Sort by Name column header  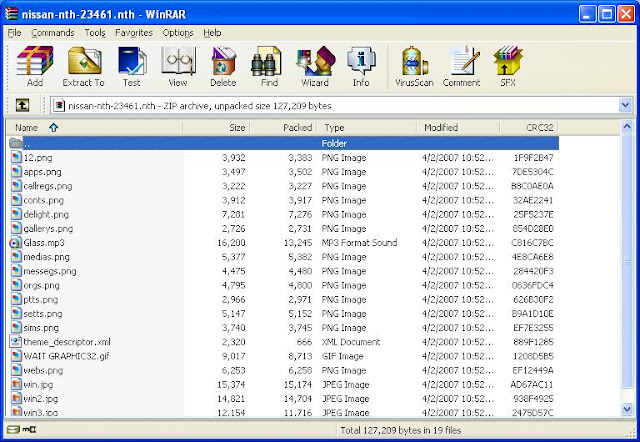point(94,128)
